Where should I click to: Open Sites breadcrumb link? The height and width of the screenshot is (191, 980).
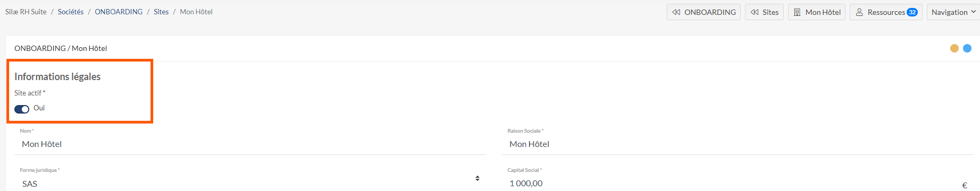tap(161, 12)
